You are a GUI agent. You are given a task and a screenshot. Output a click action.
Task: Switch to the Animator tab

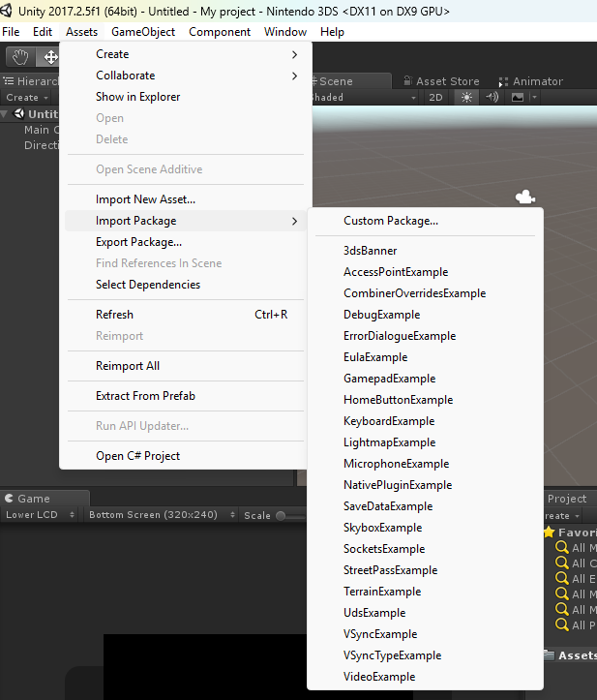tap(531, 81)
